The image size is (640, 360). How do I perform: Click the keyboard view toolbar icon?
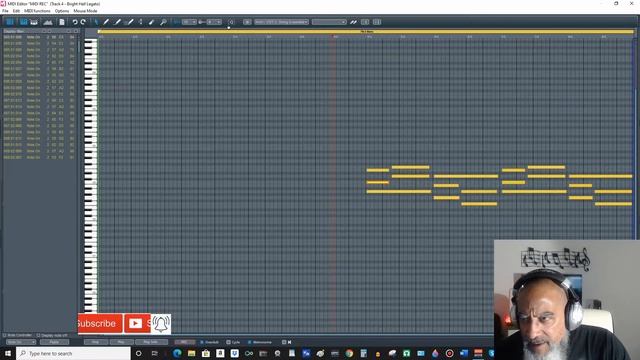pos(34,22)
